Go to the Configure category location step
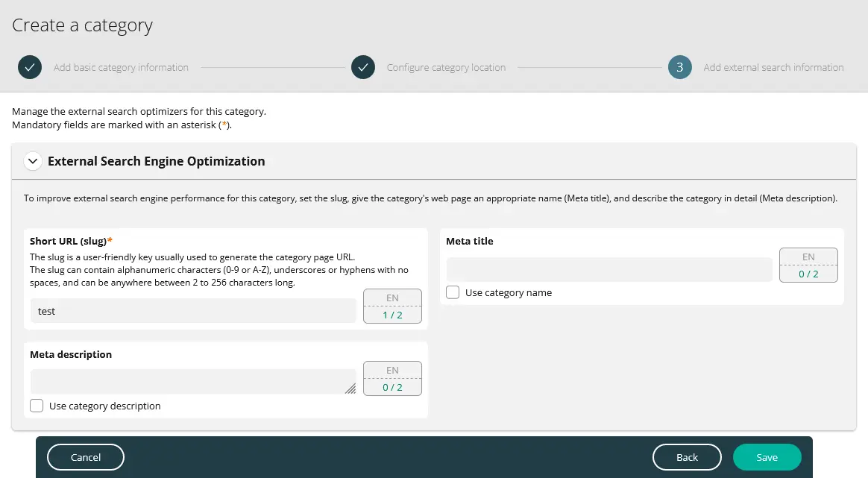 point(446,67)
